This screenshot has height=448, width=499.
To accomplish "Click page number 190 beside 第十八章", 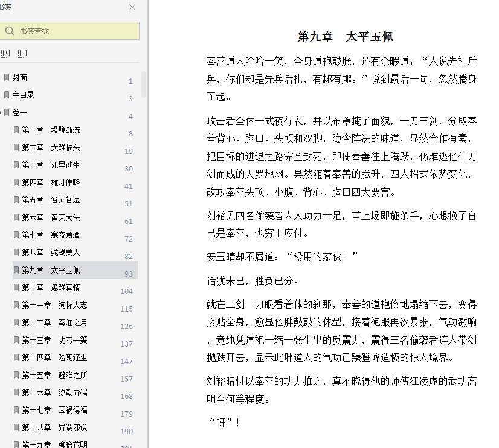I will click(127, 431).
